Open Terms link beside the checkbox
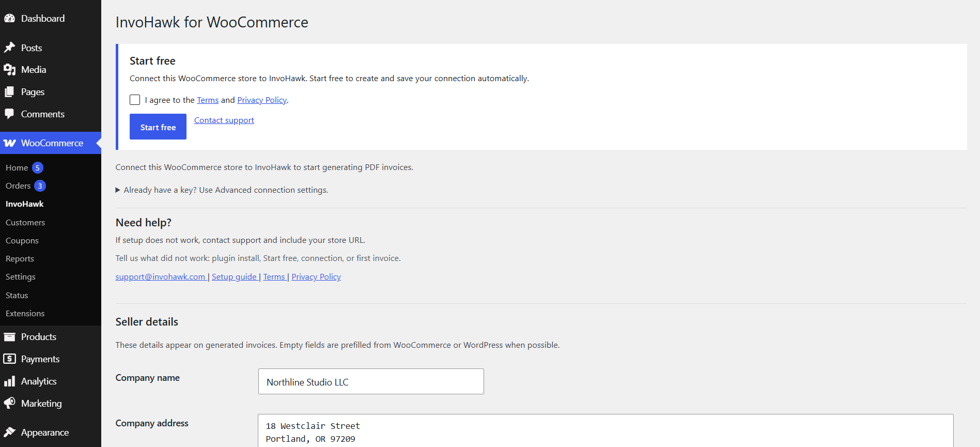 [208, 100]
